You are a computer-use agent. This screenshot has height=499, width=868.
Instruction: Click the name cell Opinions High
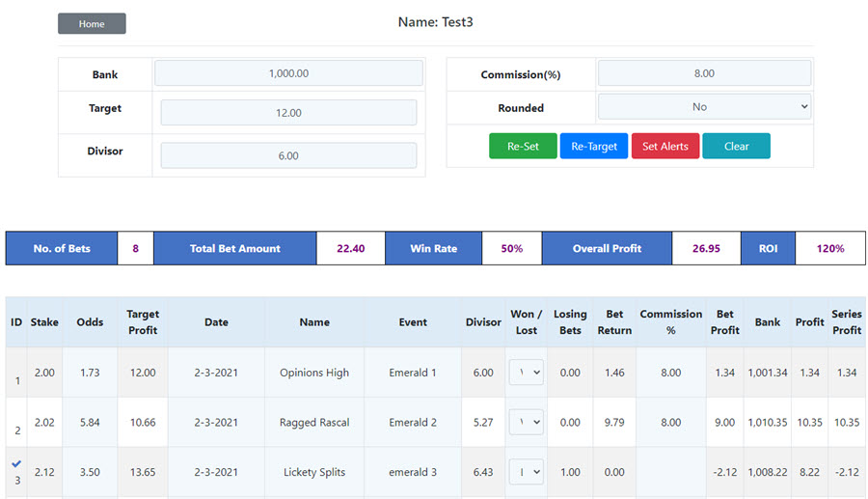[x=314, y=373]
